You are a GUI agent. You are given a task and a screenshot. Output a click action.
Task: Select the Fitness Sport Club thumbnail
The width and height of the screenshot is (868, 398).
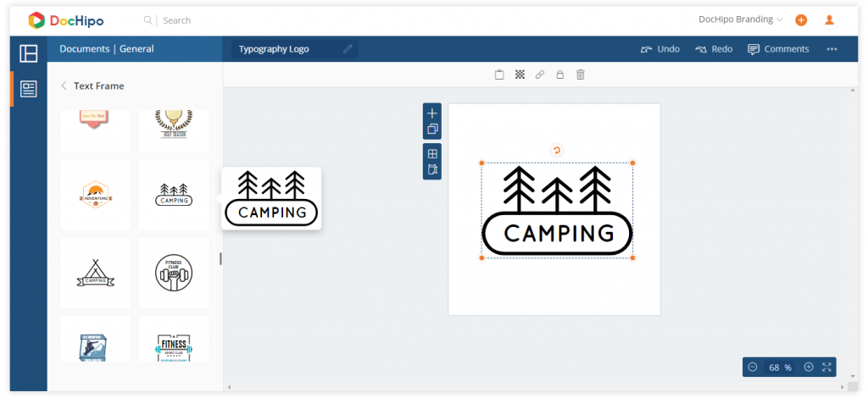click(x=174, y=339)
